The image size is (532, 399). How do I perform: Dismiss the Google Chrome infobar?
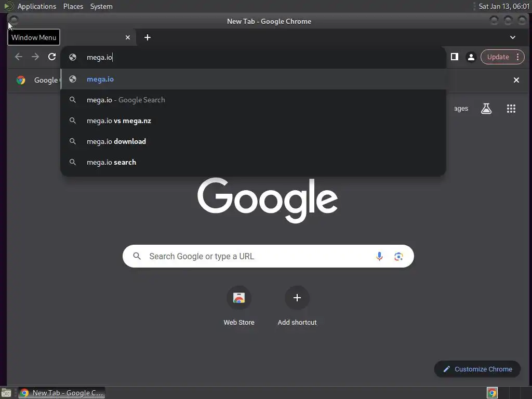pyautogui.click(x=516, y=80)
